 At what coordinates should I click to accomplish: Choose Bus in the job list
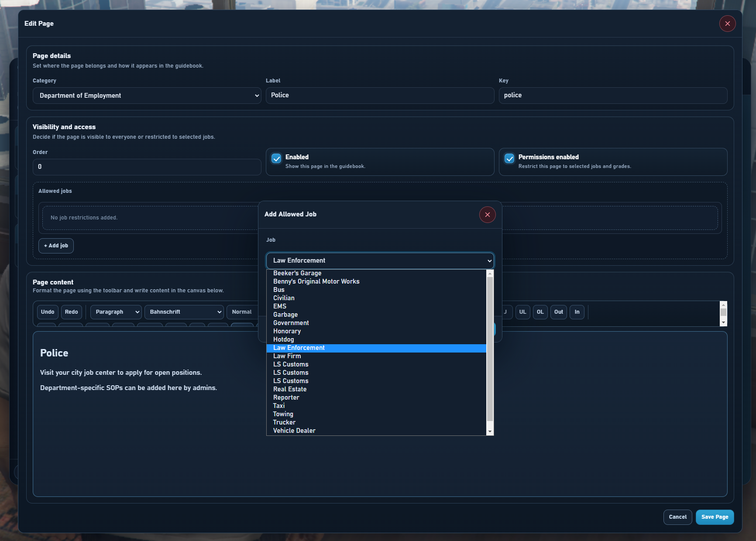coord(376,290)
